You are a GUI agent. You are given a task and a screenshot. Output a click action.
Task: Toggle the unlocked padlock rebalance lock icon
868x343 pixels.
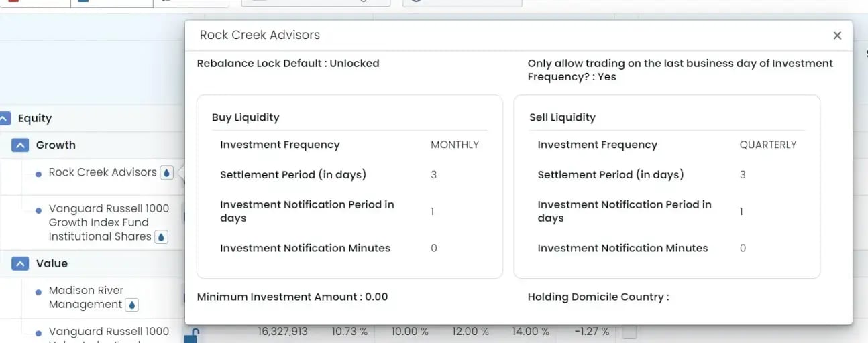pos(191,334)
